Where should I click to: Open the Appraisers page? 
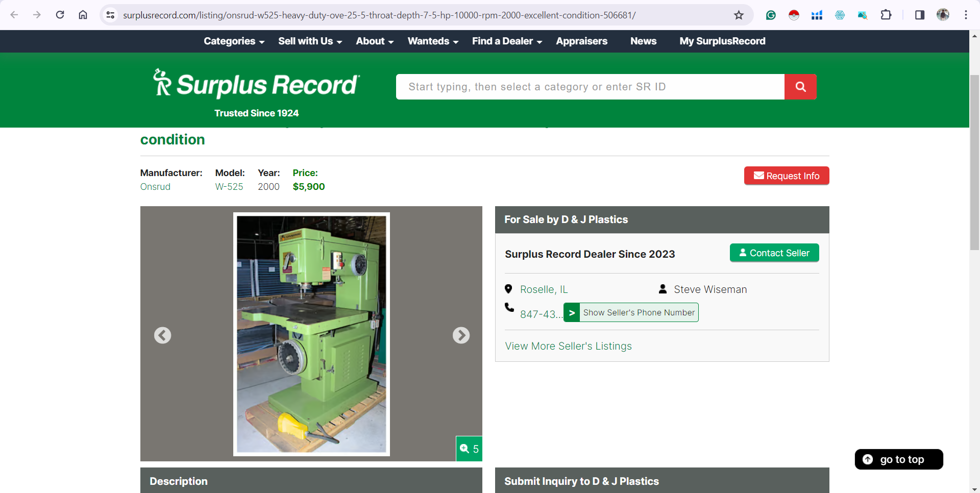[x=581, y=41]
